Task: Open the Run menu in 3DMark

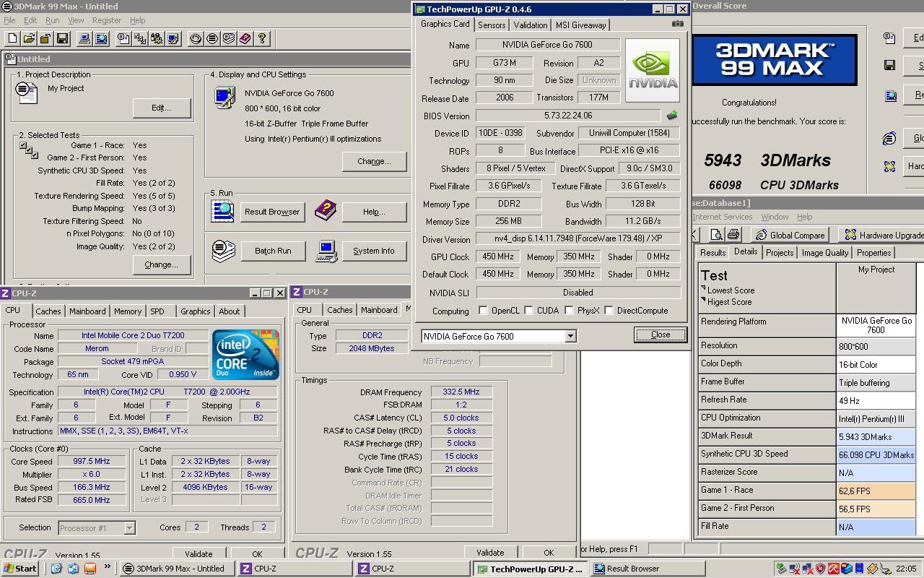Action: click(53, 20)
